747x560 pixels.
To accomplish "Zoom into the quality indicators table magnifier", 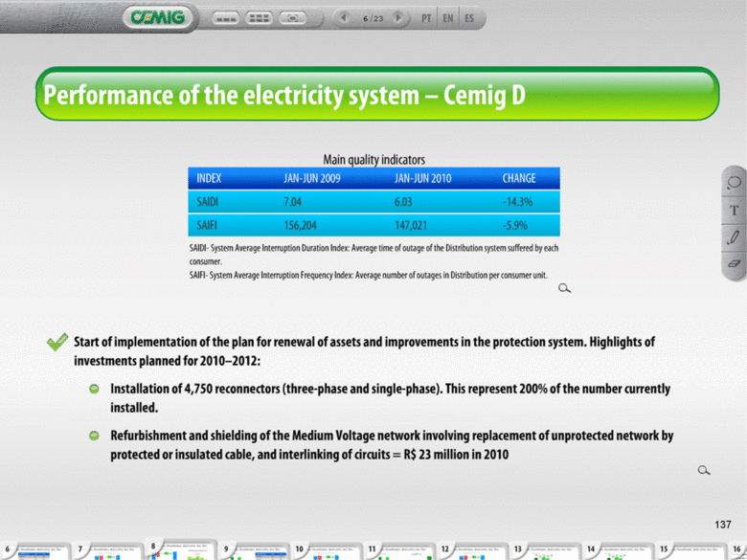I will tap(564, 288).
